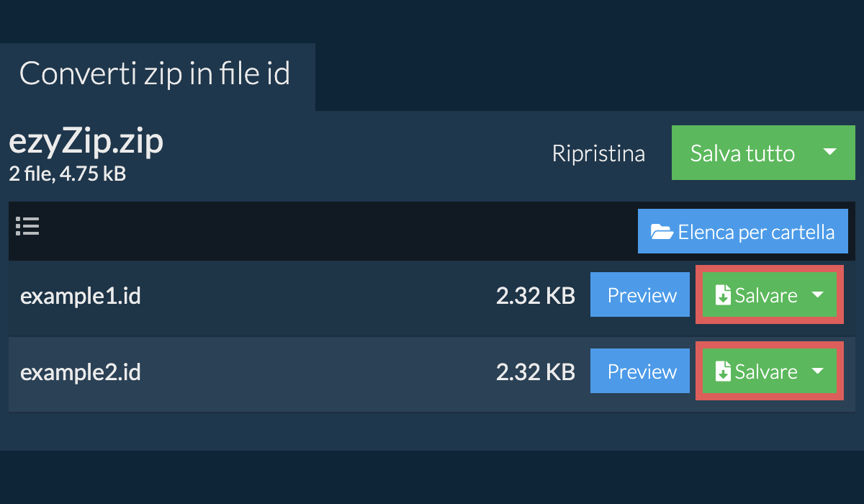Click the download file icon for example2.id
Viewport: 864px width, 504px height.
pos(722,372)
